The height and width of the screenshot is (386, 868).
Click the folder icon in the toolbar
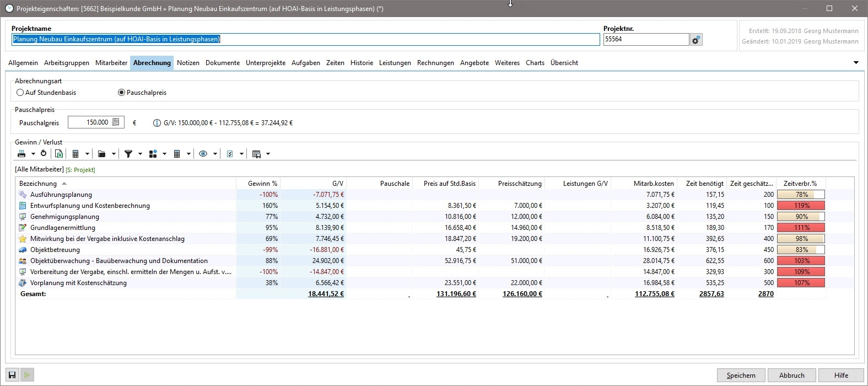102,154
